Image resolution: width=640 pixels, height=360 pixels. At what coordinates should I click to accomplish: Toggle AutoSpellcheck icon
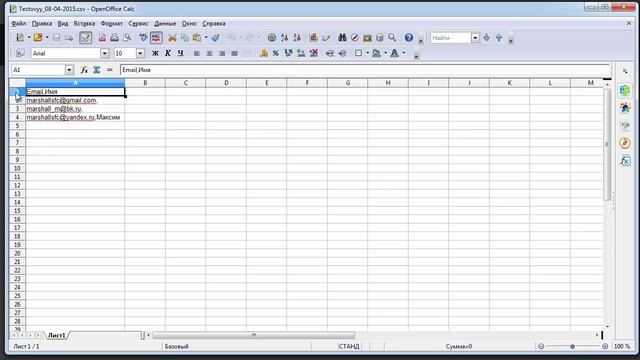coord(156,38)
